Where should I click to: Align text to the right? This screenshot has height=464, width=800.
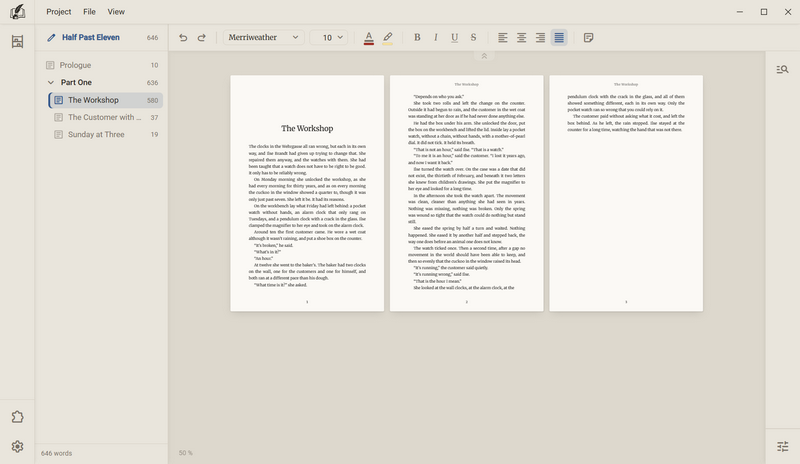(x=540, y=37)
